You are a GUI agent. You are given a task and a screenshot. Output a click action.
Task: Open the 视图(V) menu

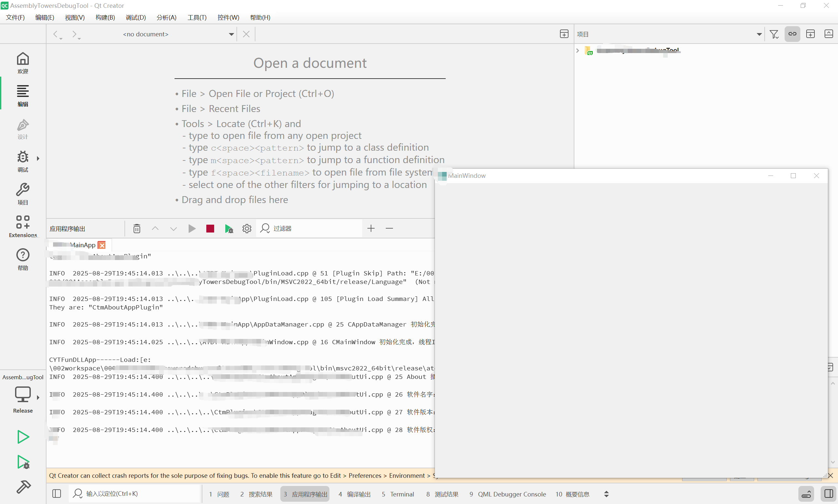(75, 17)
